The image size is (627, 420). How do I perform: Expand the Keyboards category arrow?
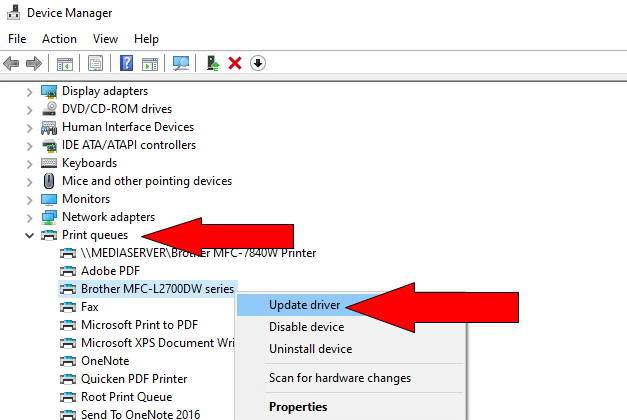coord(29,163)
